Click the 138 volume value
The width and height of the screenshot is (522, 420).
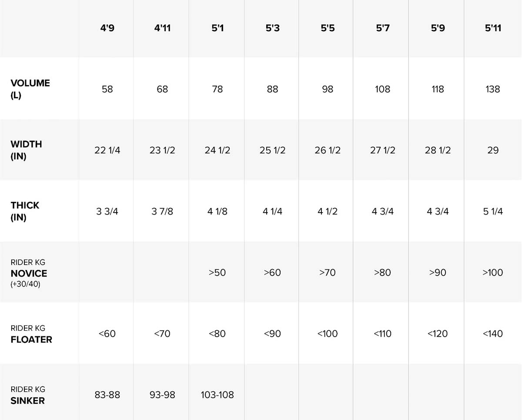[x=493, y=89]
